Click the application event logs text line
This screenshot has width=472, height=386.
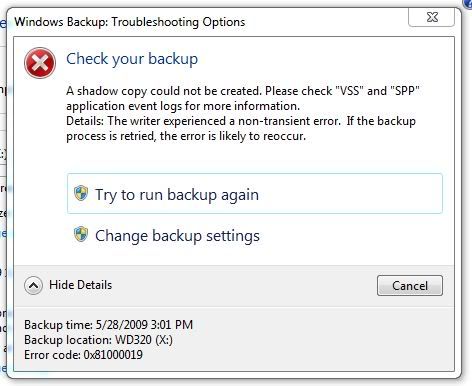183,106
